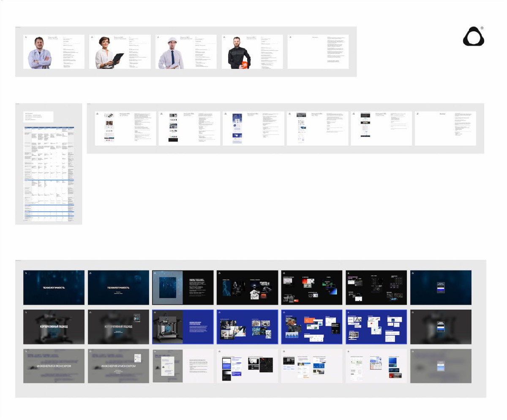Pick the color palette on the last gray printer slide
The image size is (507, 420).
[x=441, y=327]
